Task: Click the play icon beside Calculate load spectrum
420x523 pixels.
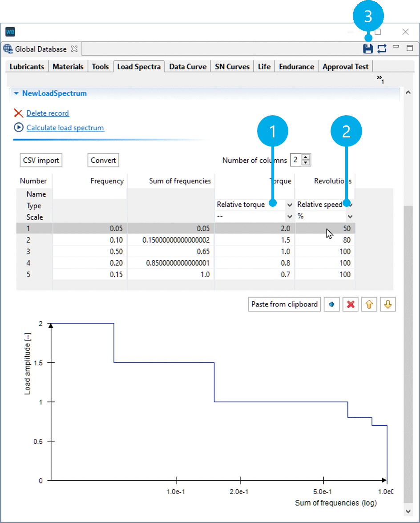Action: (18, 127)
